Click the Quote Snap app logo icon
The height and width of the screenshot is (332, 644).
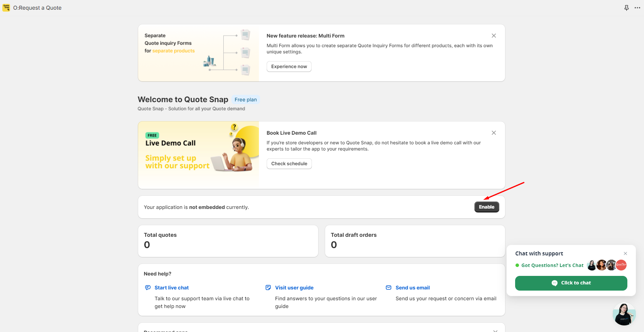coord(6,8)
